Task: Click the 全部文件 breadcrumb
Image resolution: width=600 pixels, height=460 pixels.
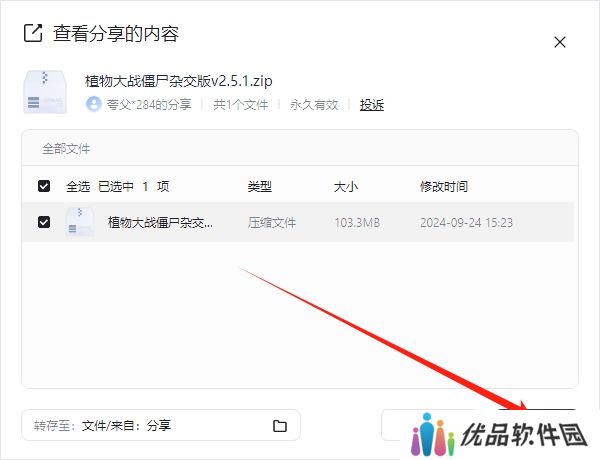Action: click(x=66, y=148)
